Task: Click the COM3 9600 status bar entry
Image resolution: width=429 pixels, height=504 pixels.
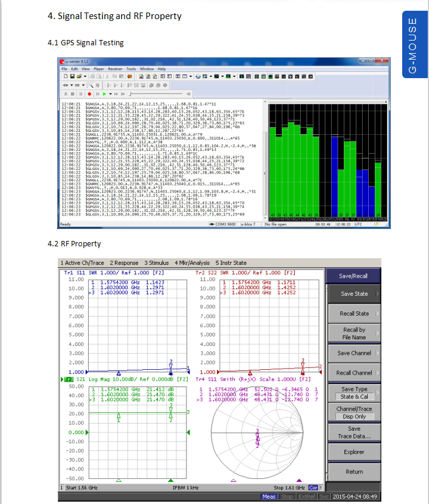Action: click(223, 224)
